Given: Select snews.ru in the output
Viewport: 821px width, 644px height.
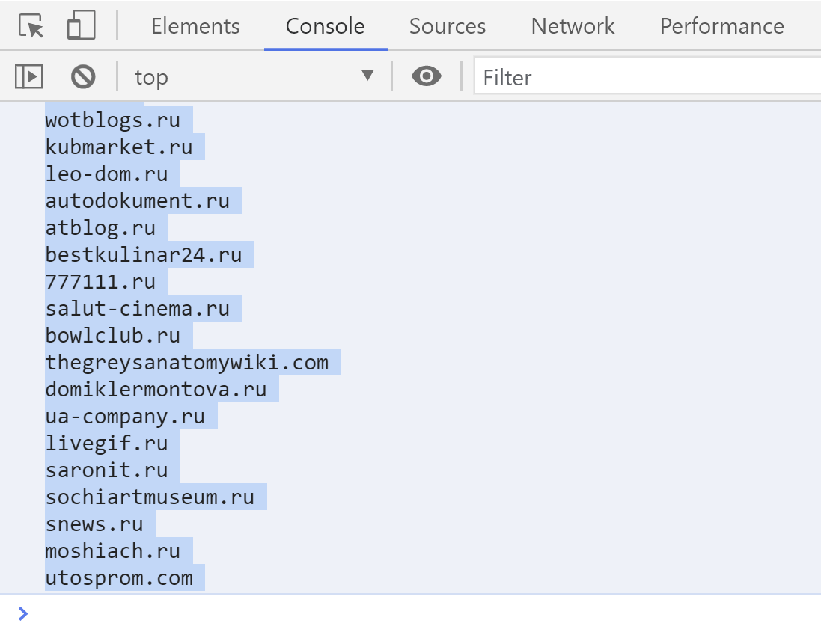Looking at the screenshot, I should coord(94,524).
